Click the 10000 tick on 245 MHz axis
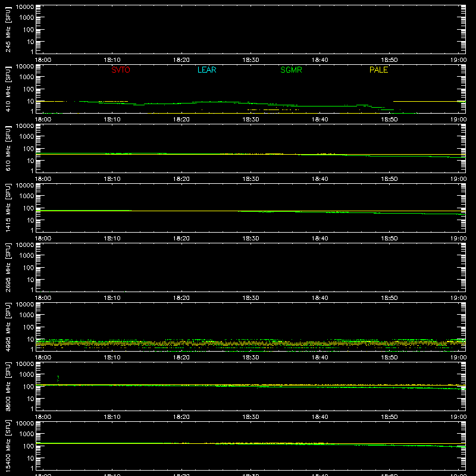 (x=25, y=7)
